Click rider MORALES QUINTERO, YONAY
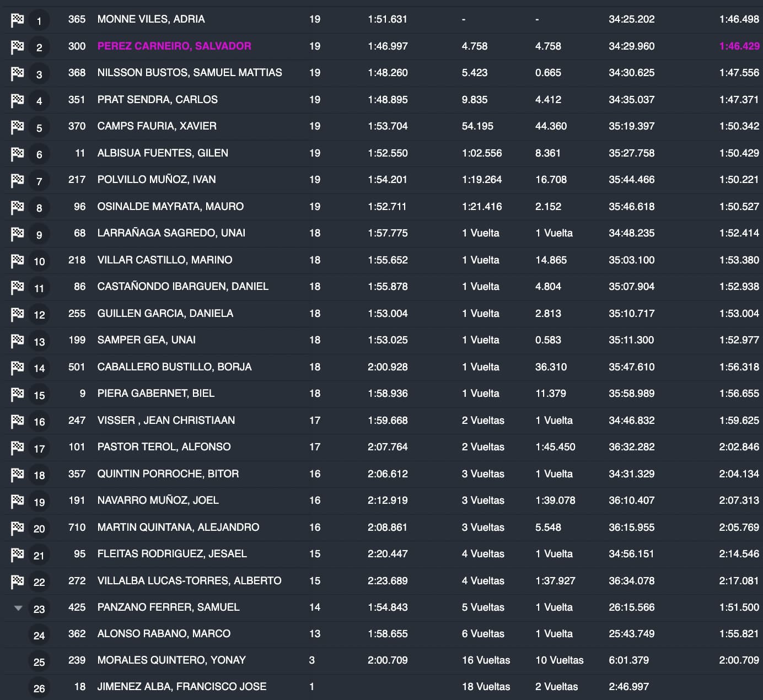Image resolution: width=763 pixels, height=700 pixels. [x=171, y=660]
